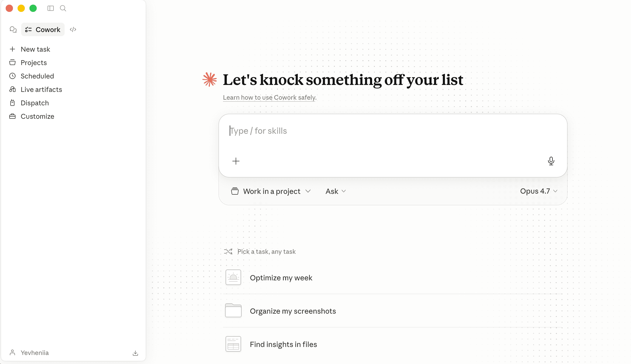Open the Scheduled tasks section
Viewport: 631px width, 364px height.
[x=37, y=76]
